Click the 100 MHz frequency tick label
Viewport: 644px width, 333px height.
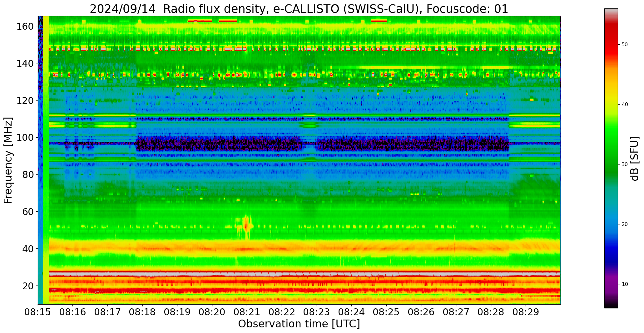[x=25, y=138]
